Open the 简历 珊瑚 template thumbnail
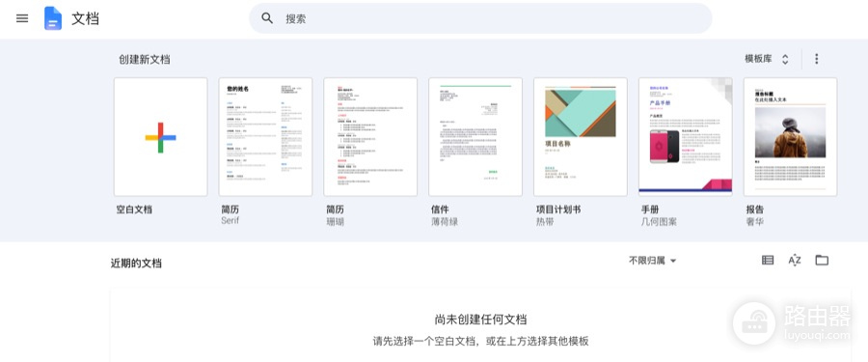 (370, 137)
